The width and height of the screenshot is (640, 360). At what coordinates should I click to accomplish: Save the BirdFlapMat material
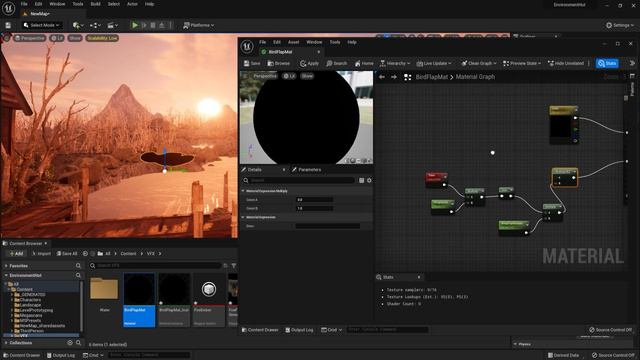(x=252, y=64)
